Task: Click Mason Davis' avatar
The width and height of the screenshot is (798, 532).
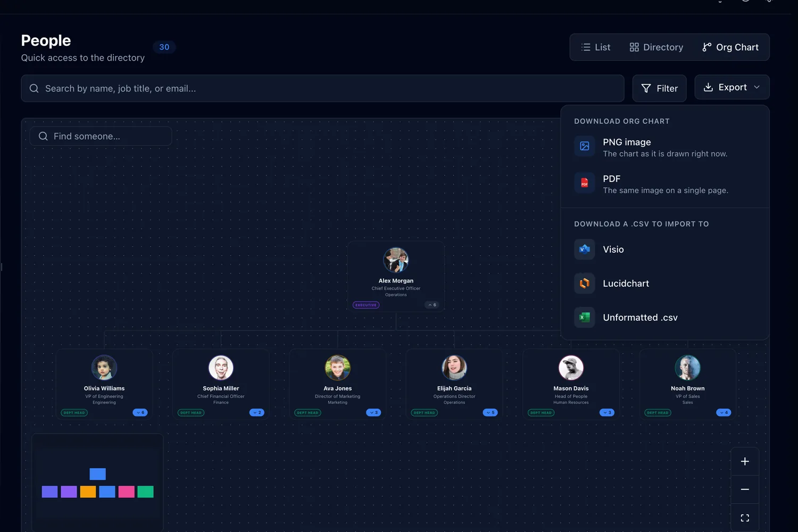Action: pos(571,368)
